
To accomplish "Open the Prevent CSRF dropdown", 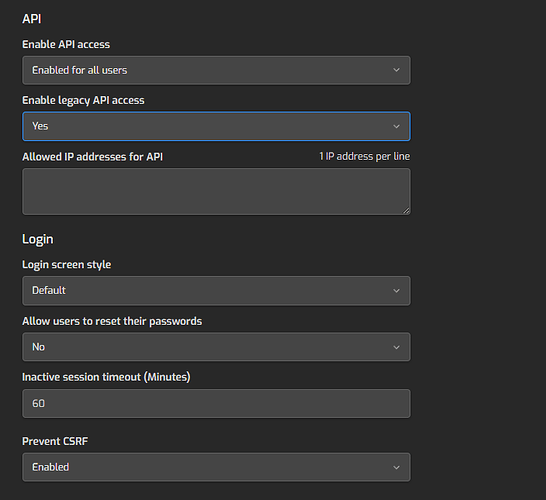I will 216,467.
